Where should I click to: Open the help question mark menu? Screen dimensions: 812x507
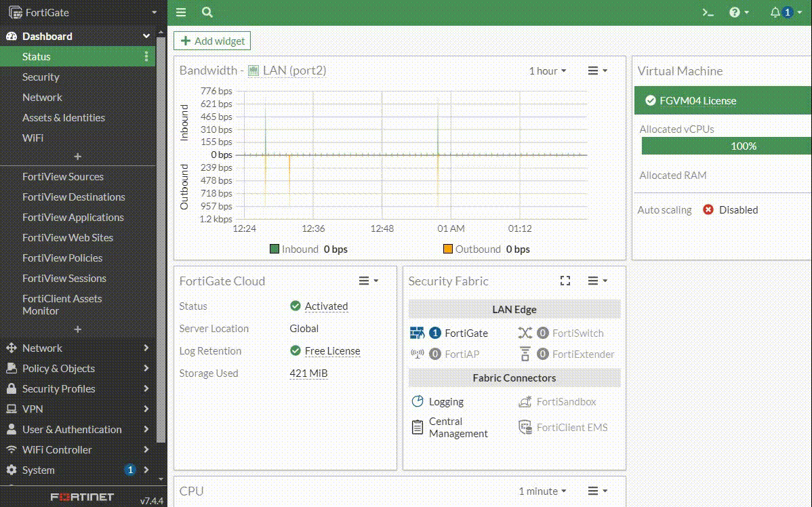(x=739, y=12)
